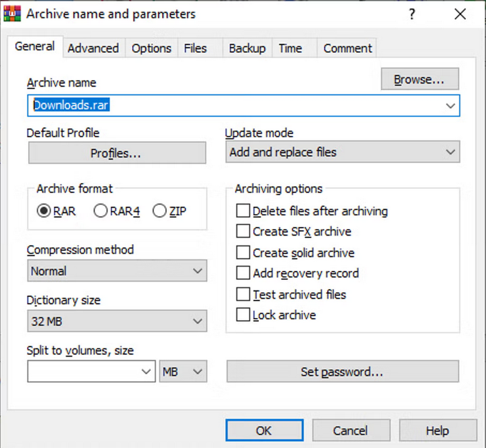Open the Update mode dropdown
486x448 pixels.
[x=342, y=152]
